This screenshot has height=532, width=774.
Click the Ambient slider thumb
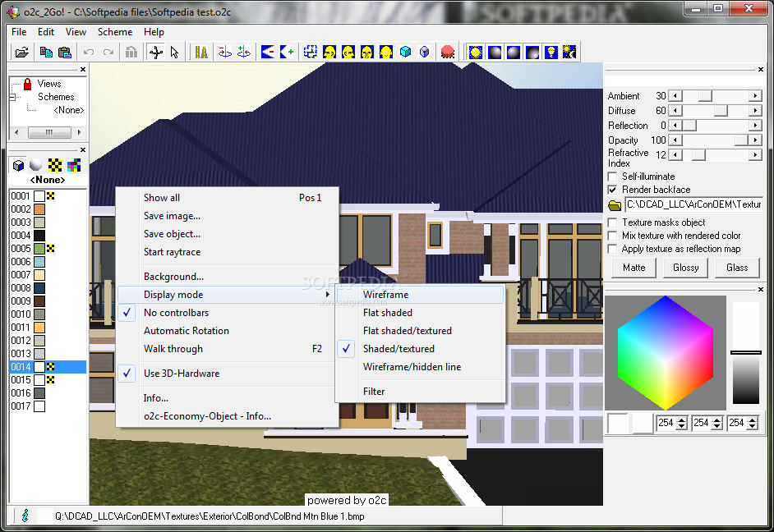pos(705,96)
